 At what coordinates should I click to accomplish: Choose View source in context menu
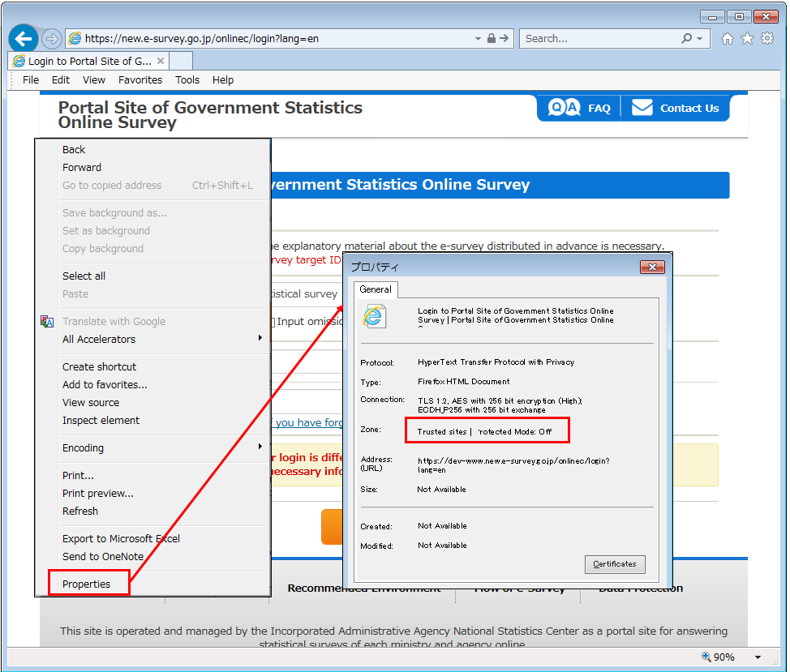tap(165, 403)
